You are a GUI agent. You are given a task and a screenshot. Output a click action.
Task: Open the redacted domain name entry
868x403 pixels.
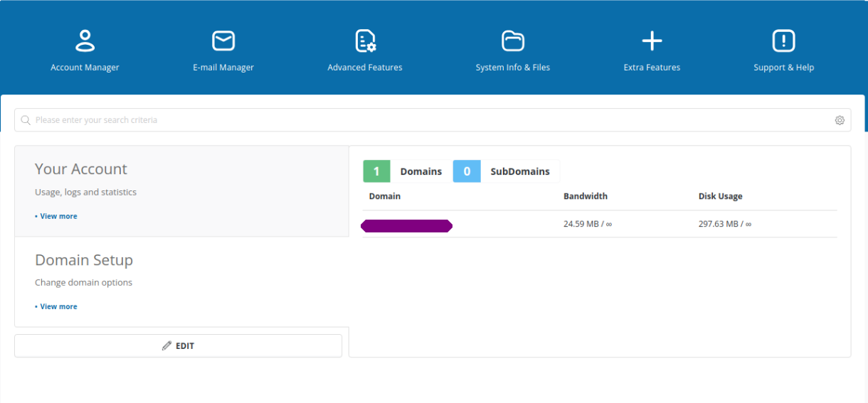tap(406, 226)
